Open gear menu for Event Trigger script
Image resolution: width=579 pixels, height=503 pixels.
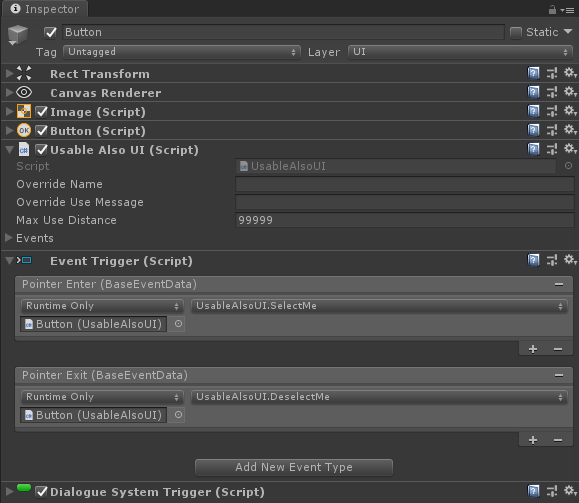click(x=570, y=260)
